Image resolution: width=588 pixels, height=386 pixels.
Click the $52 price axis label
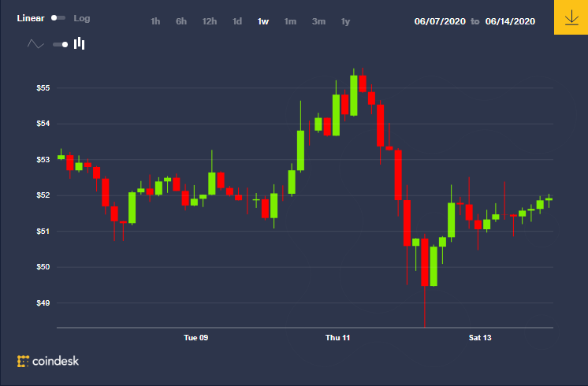pos(43,195)
